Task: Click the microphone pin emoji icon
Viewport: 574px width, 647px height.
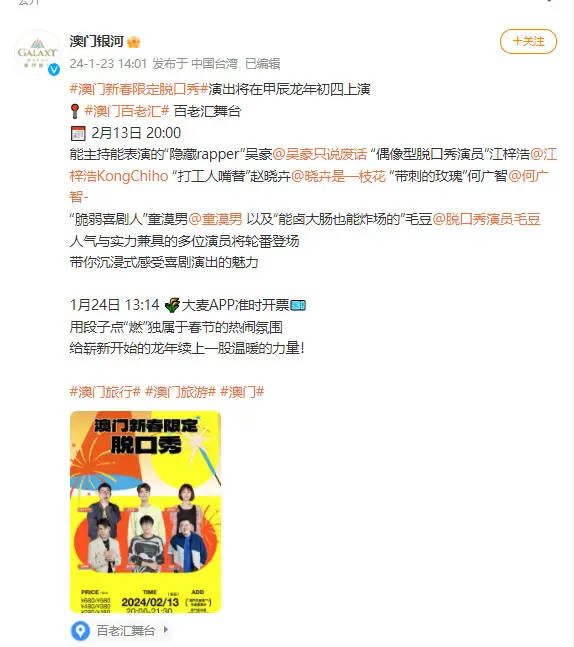Action: 75,111
